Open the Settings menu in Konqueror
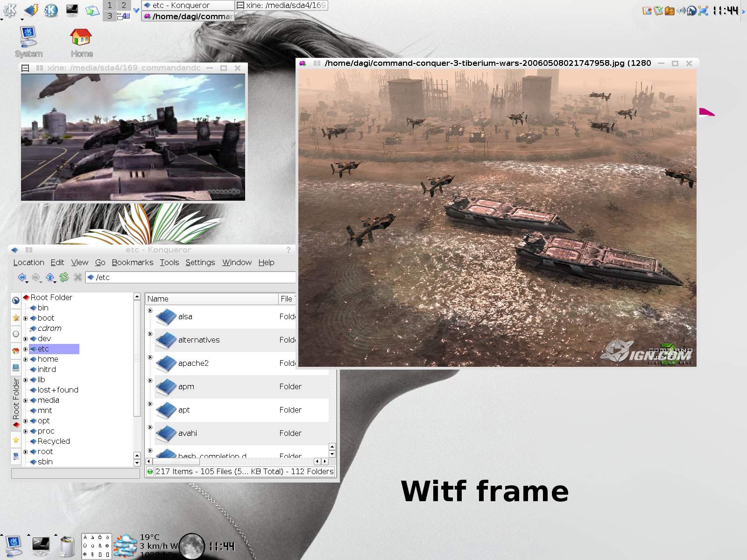Screen dimensions: 747x560 pos(200,262)
